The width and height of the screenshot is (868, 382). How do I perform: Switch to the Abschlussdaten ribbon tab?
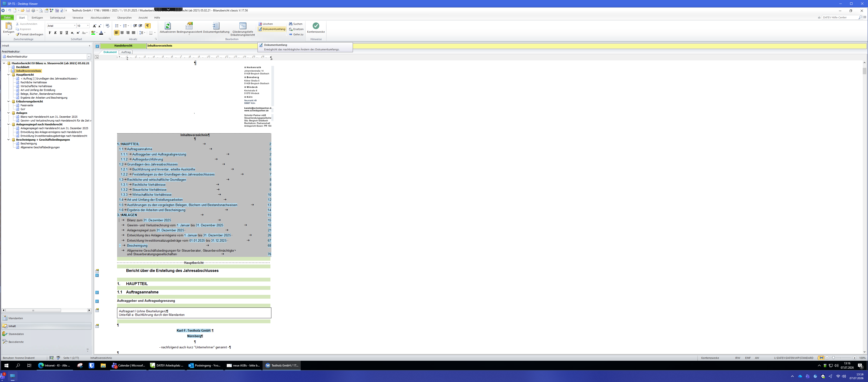click(x=100, y=18)
